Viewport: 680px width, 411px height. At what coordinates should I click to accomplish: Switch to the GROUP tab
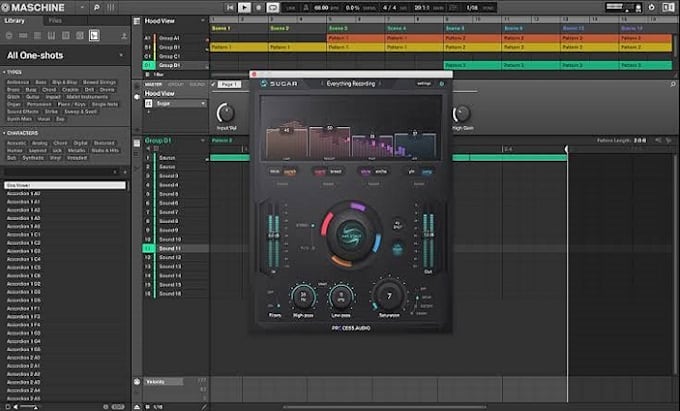175,85
